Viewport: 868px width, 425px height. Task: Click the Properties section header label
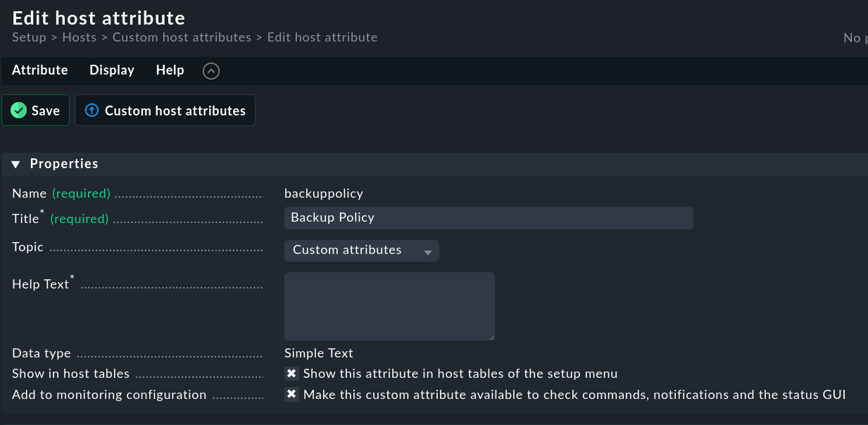coord(64,164)
